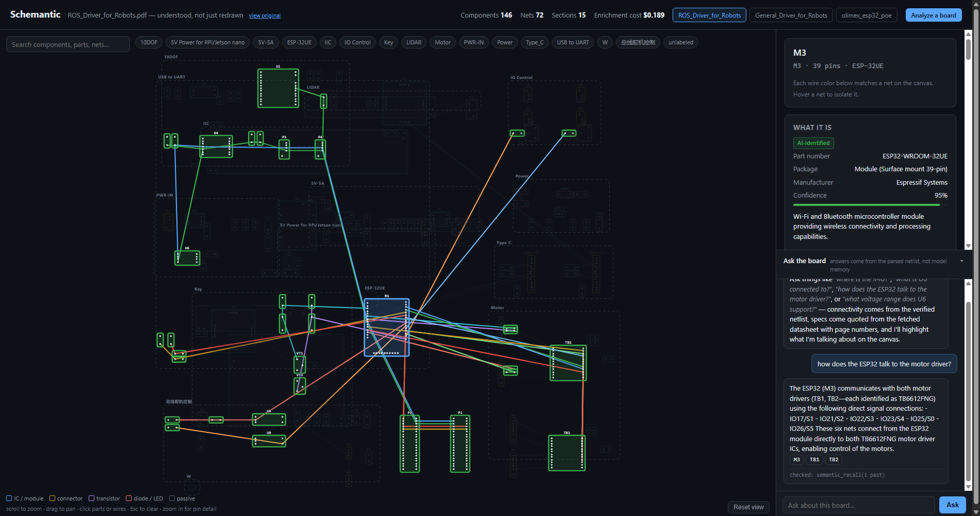Filter by the 10DOF section chip
The width and height of the screenshot is (980, 516).
[x=149, y=42]
